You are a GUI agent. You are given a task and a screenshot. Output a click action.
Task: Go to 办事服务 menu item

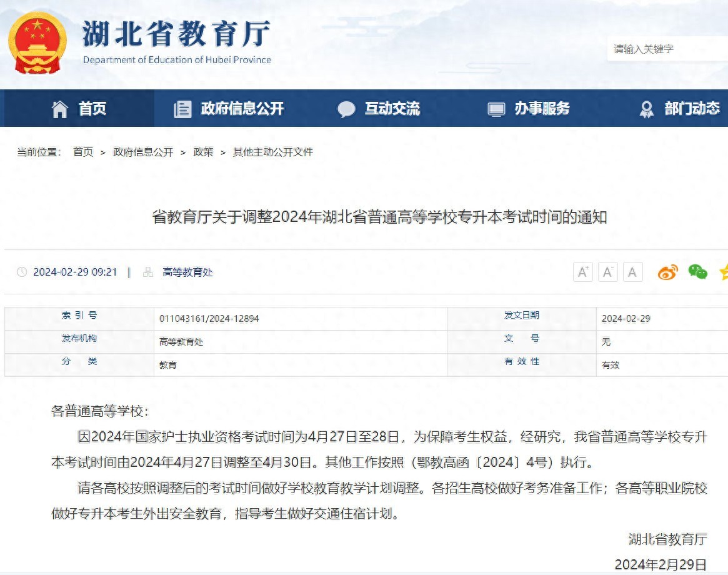point(542,109)
